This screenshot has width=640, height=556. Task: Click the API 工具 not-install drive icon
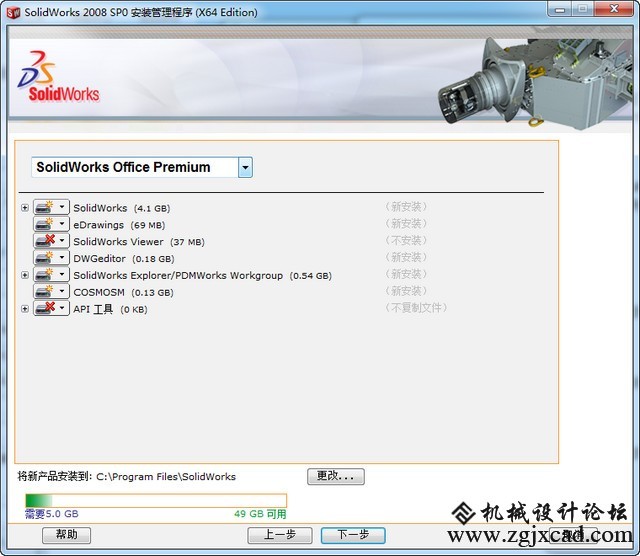(44, 308)
